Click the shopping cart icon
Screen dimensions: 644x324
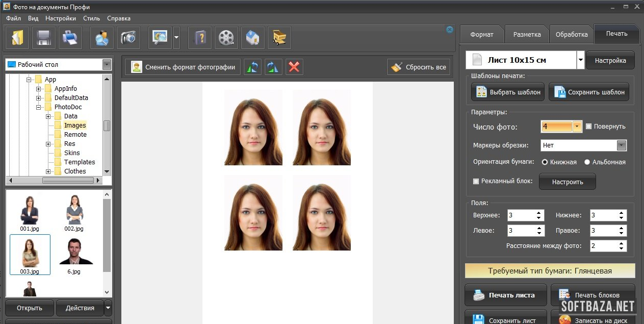click(279, 38)
